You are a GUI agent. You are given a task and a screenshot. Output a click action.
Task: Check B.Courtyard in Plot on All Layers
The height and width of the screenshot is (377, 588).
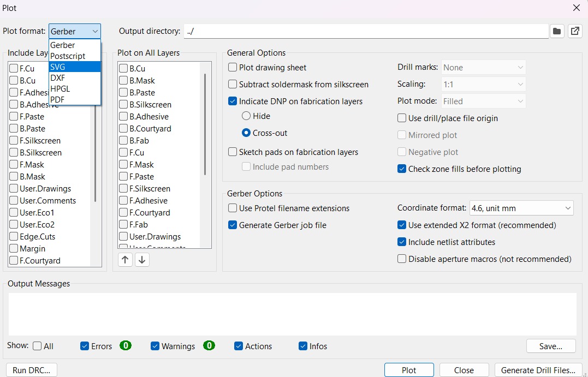click(123, 129)
